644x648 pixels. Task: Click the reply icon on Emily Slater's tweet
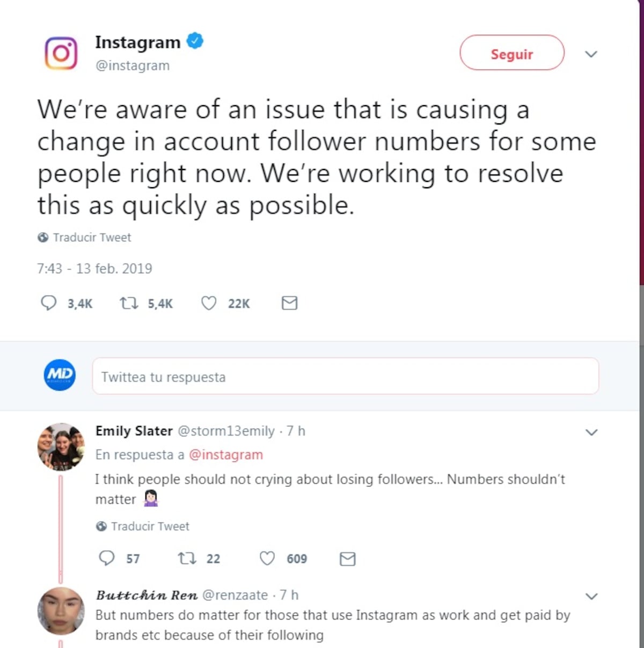point(106,558)
